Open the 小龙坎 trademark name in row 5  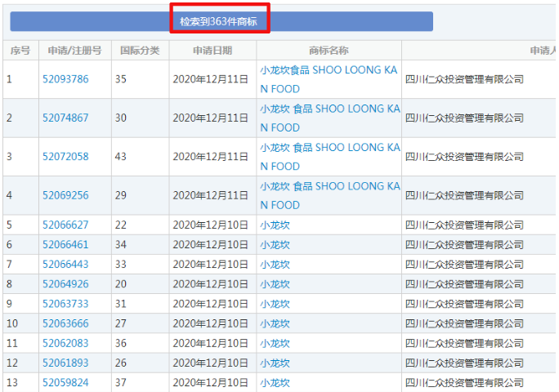275,225
